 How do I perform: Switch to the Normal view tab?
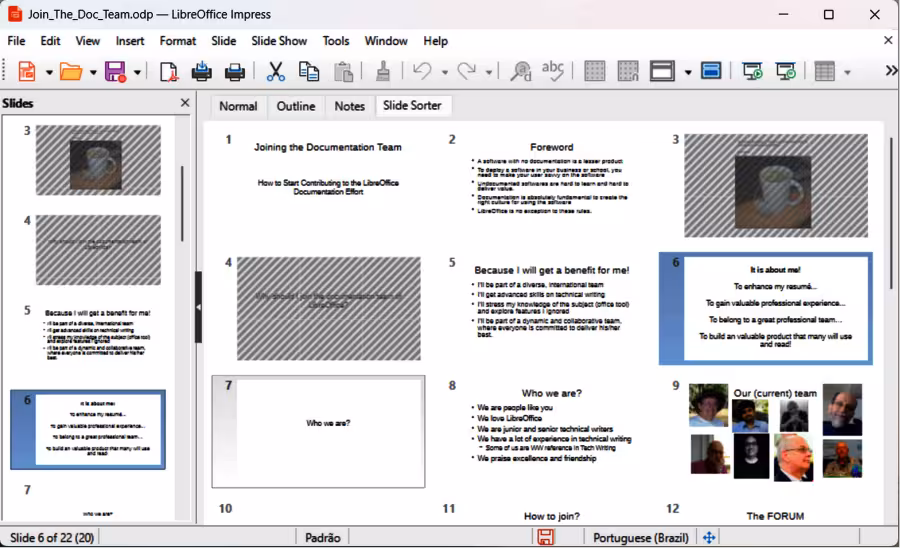click(x=238, y=106)
